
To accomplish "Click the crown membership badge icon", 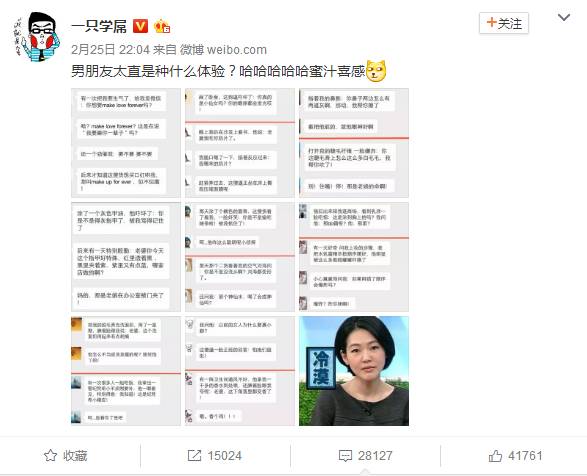I will click(x=162, y=26).
